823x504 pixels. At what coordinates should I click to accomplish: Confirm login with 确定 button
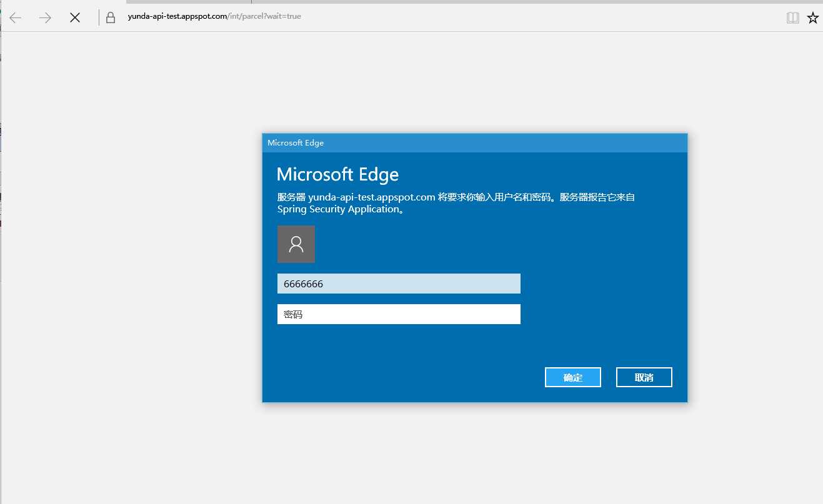click(573, 377)
